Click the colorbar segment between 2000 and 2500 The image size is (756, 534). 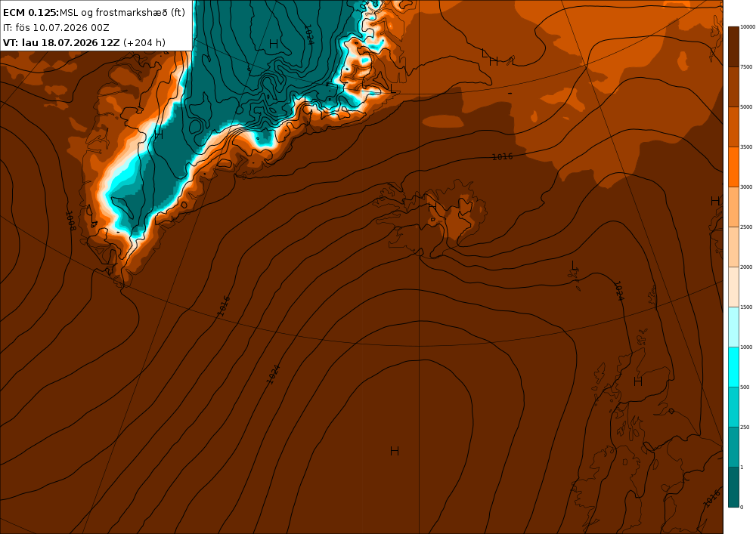click(733, 246)
